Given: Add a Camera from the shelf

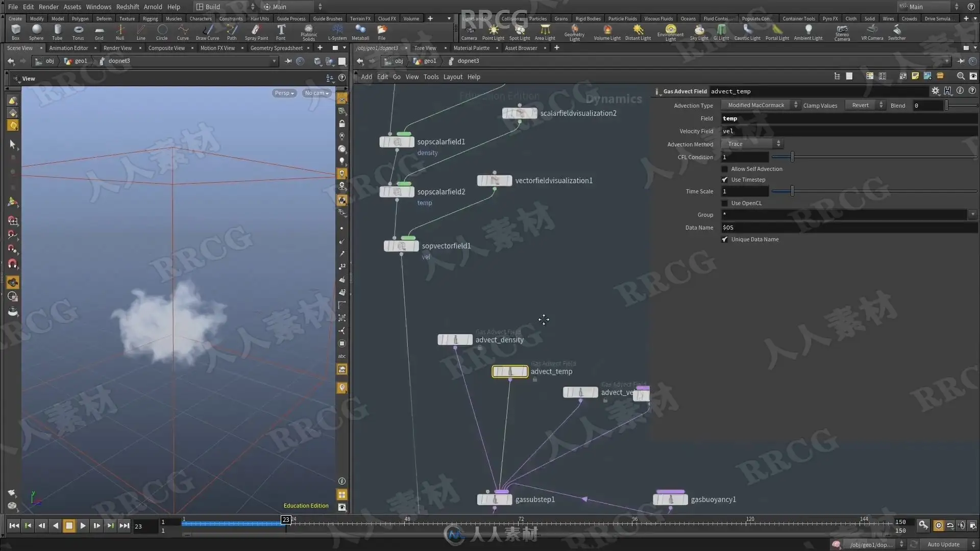Looking at the screenshot, I should click(469, 32).
